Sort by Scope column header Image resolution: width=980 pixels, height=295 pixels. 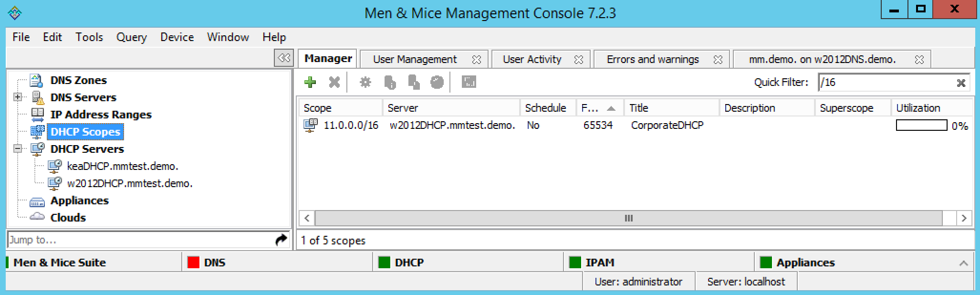(341, 108)
